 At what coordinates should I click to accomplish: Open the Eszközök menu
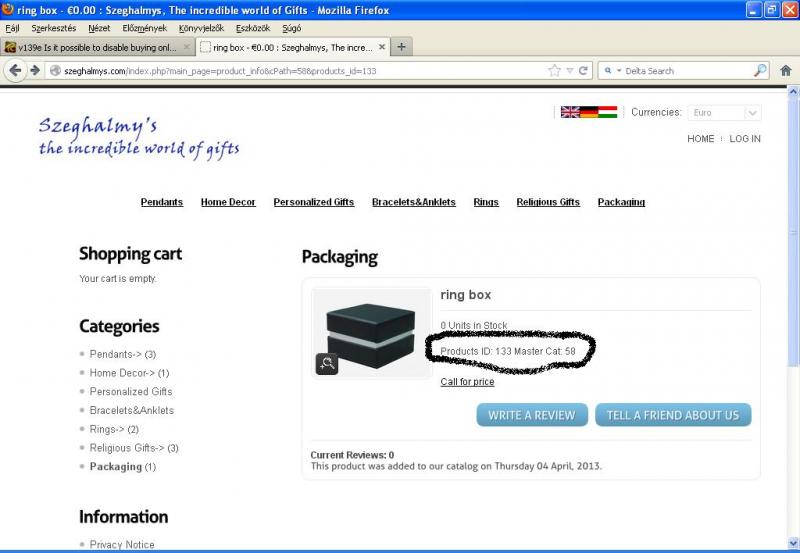click(253, 28)
